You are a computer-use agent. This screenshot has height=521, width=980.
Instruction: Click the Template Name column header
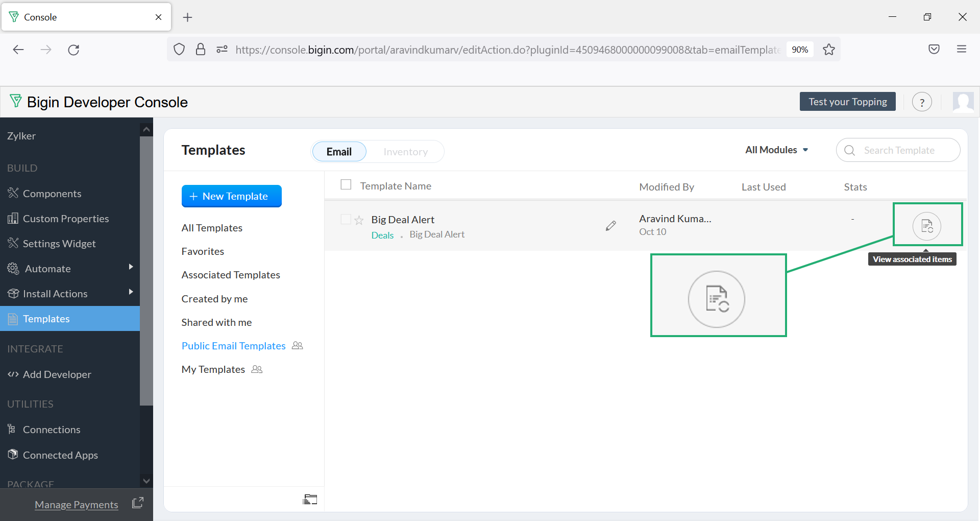coord(396,186)
